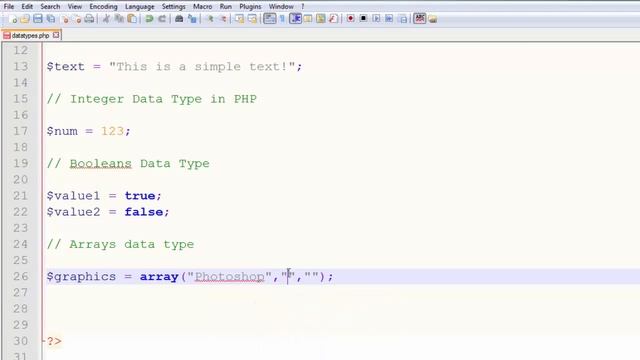
Task: Click the comment "// Integer Data Type in PHP"
Action: (151, 99)
